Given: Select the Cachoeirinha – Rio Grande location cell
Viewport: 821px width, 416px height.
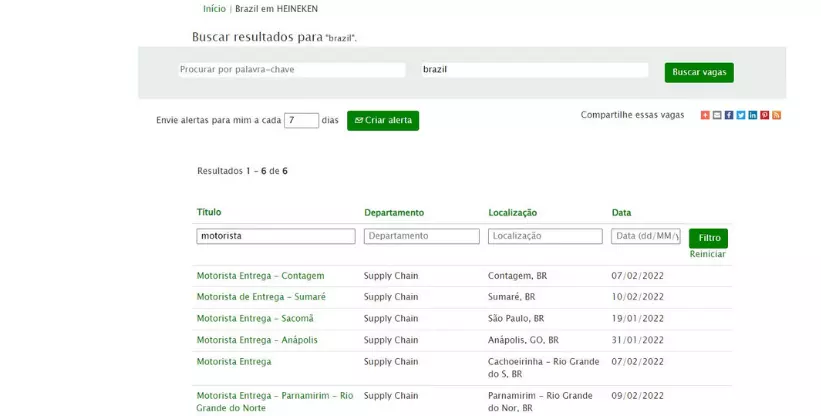Looking at the screenshot, I should point(543,368).
